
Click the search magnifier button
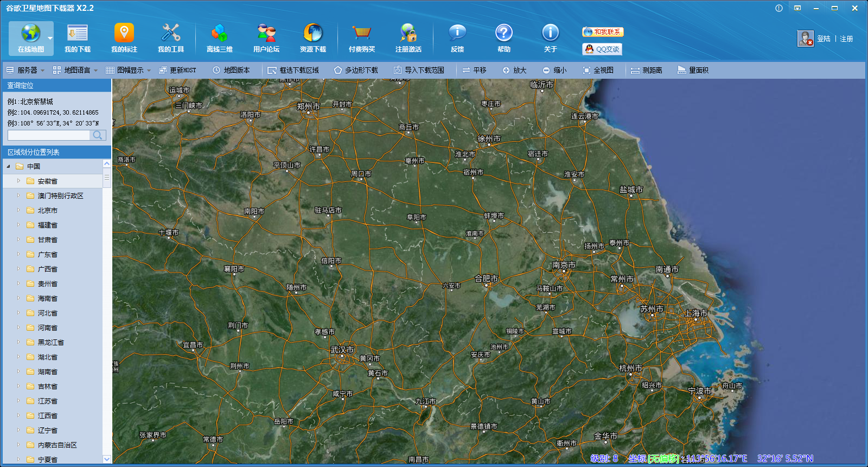98,135
